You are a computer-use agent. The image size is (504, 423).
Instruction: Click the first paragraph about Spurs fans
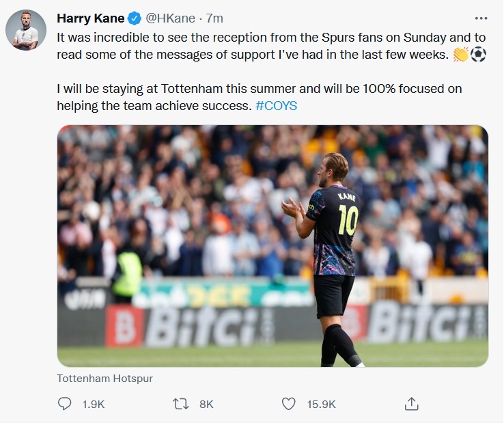(253, 46)
